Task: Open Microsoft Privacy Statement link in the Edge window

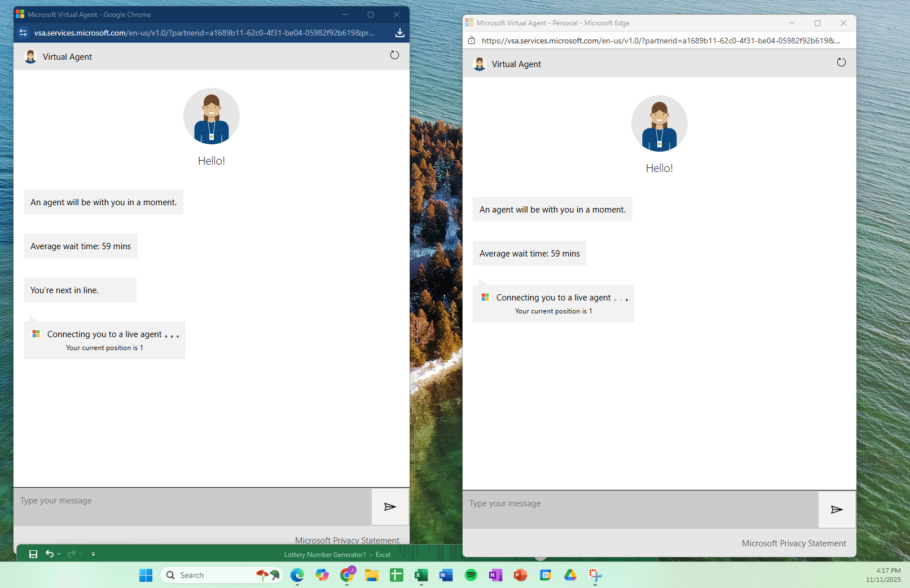Action: [794, 543]
